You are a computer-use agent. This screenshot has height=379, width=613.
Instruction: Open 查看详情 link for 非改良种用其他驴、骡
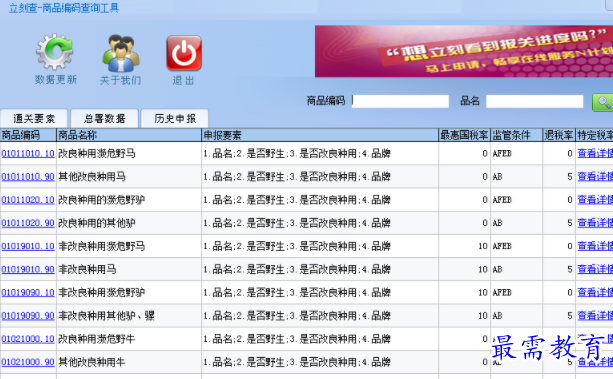(x=595, y=316)
